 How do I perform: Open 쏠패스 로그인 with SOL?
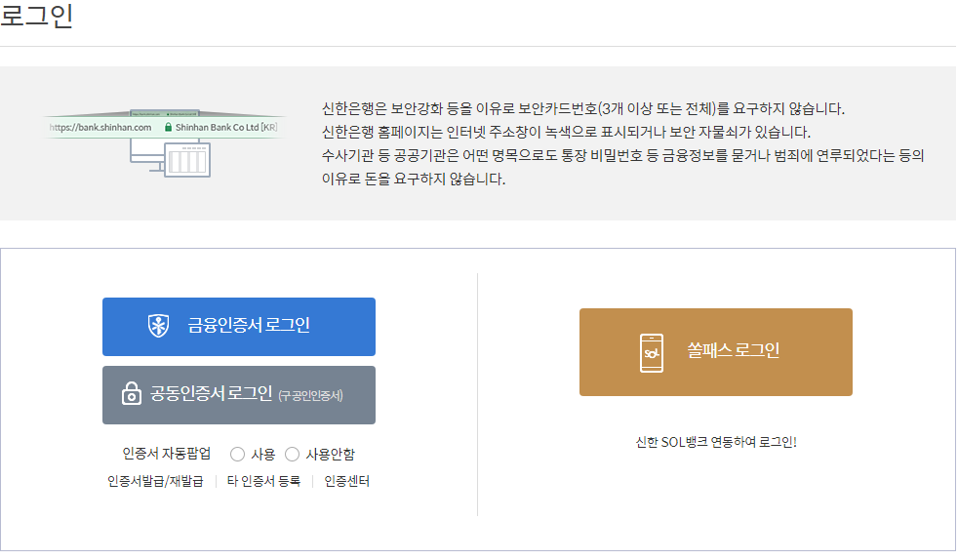(x=715, y=352)
